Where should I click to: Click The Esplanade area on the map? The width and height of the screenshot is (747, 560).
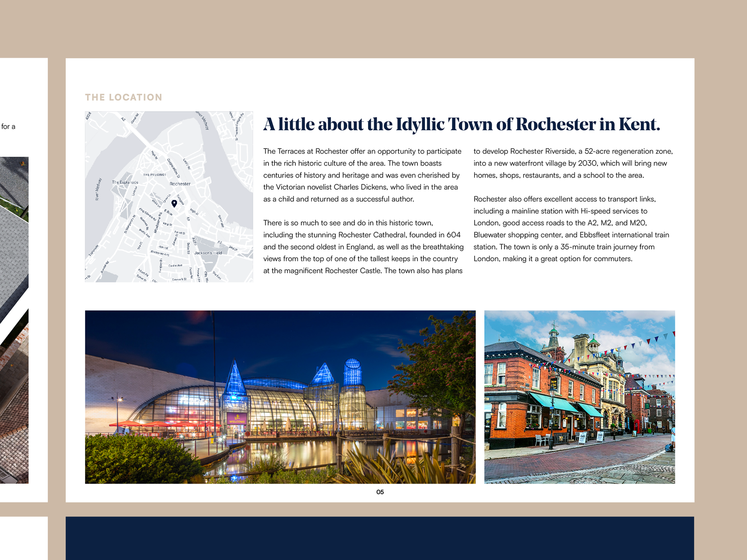click(125, 182)
